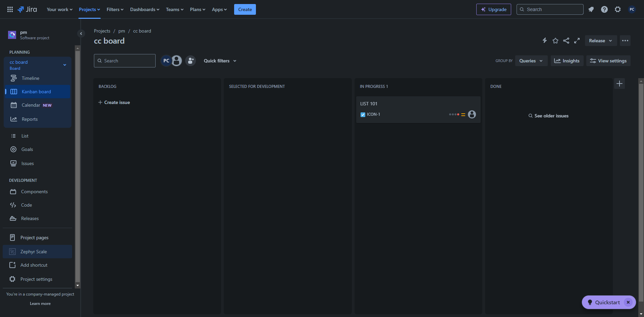This screenshot has height=317, width=644.
Task: Open the notifications icon in top bar
Action: pos(591,9)
